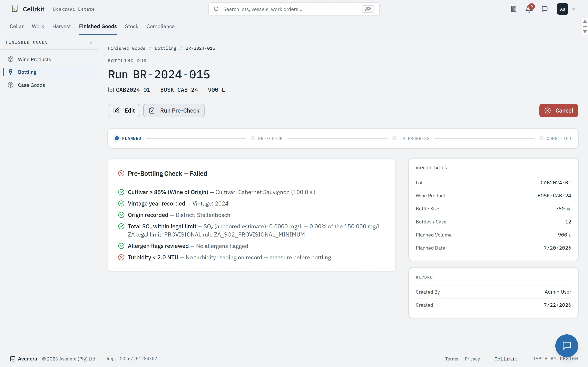Select the In Progress stage marker
This screenshot has width=588, height=367.
[394, 138]
